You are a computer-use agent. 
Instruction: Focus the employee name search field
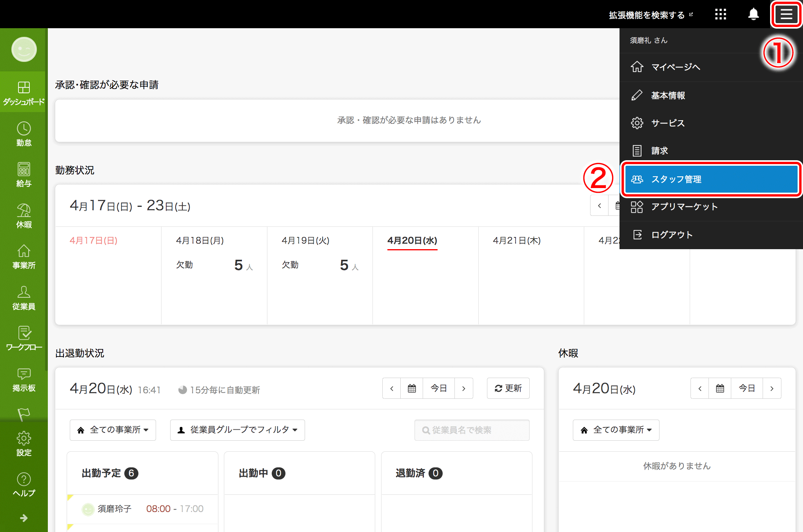coord(472,430)
